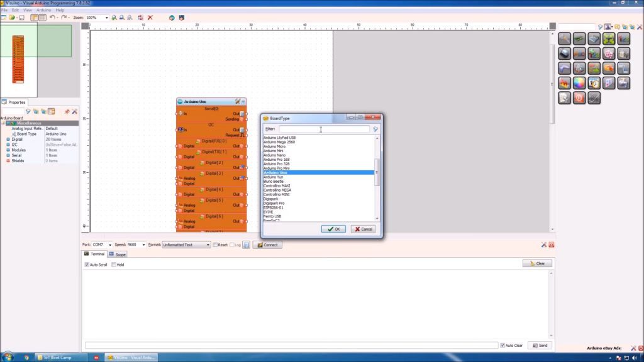Select the red power component category icon
This screenshot has height=362, width=644.
coord(579,97)
